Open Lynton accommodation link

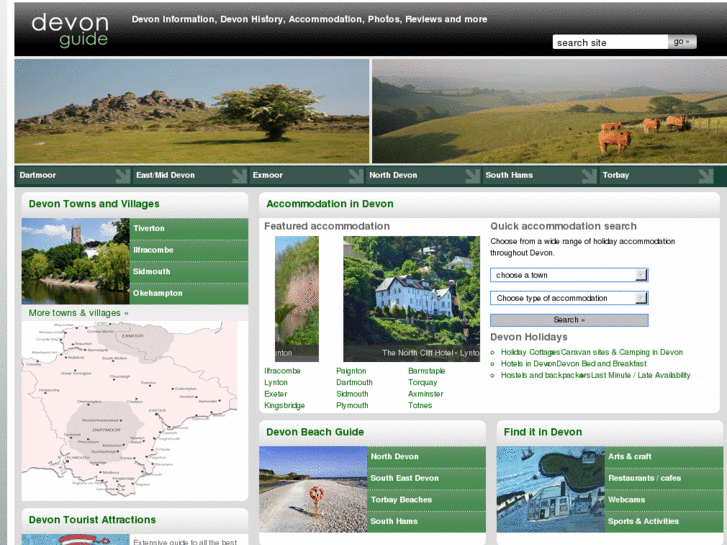pos(276,383)
